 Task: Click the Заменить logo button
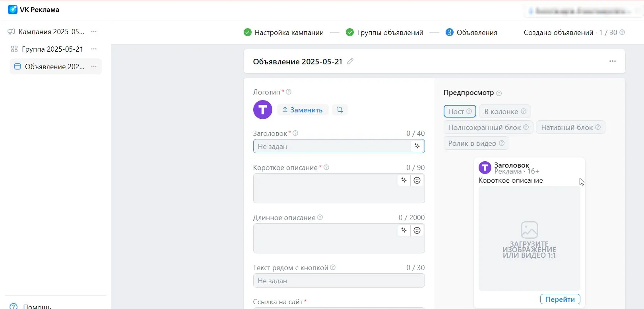pyautogui.click(x=303, y=110)
